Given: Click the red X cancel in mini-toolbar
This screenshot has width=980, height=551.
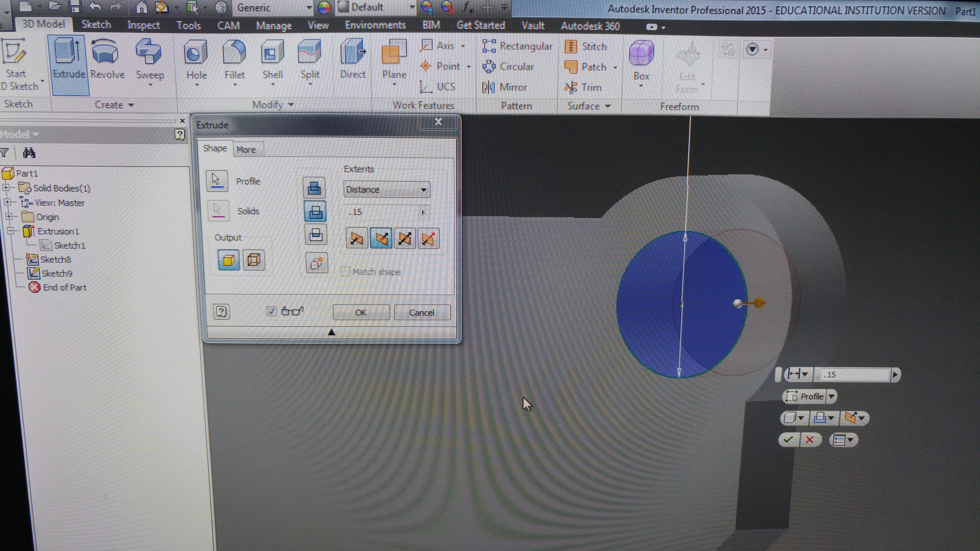Looking at the screenshot, I should click(x=810, y=440).
